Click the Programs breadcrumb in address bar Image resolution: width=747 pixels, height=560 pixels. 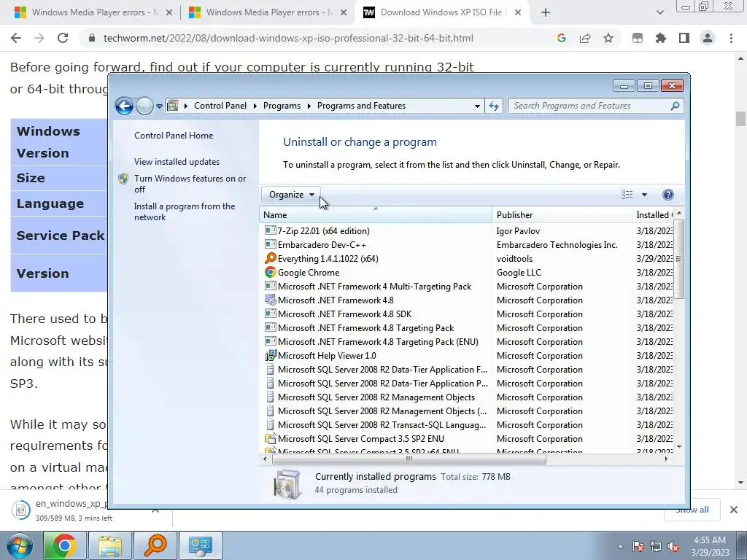click(x=282, y=106)
